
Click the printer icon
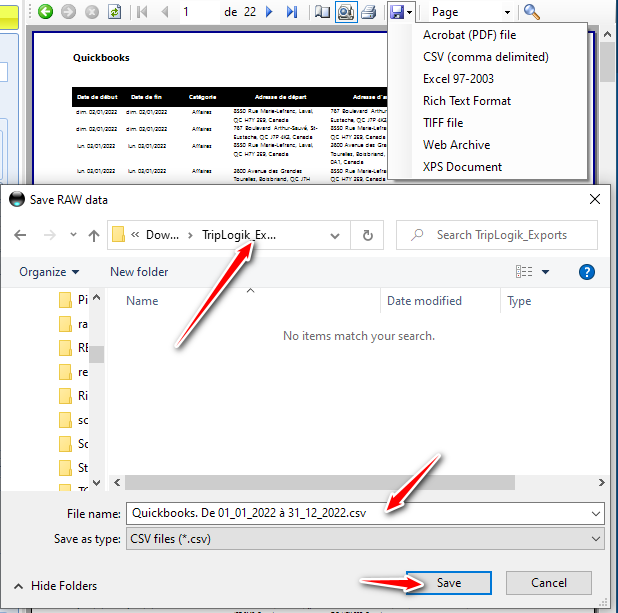(x=369, y=12)
